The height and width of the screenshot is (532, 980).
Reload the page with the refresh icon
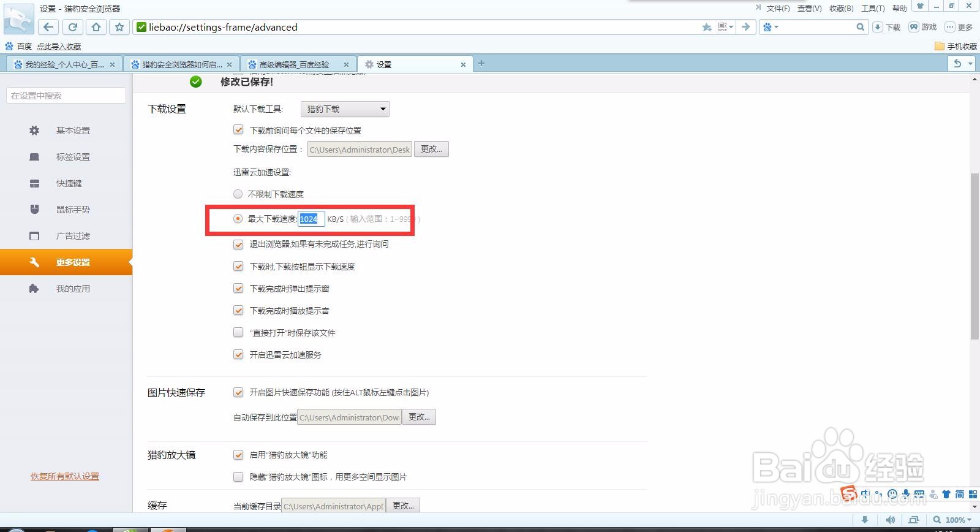(72, 27)
